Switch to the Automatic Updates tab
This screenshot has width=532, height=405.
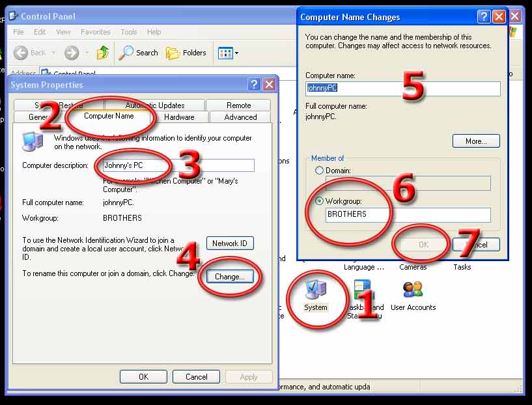[x=155, y=105]
